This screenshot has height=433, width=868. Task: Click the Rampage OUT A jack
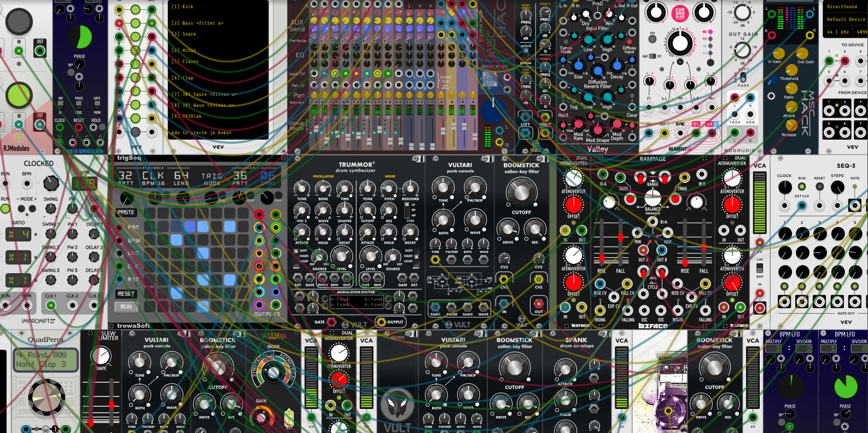pyautogui.click(x=643, y=250)
